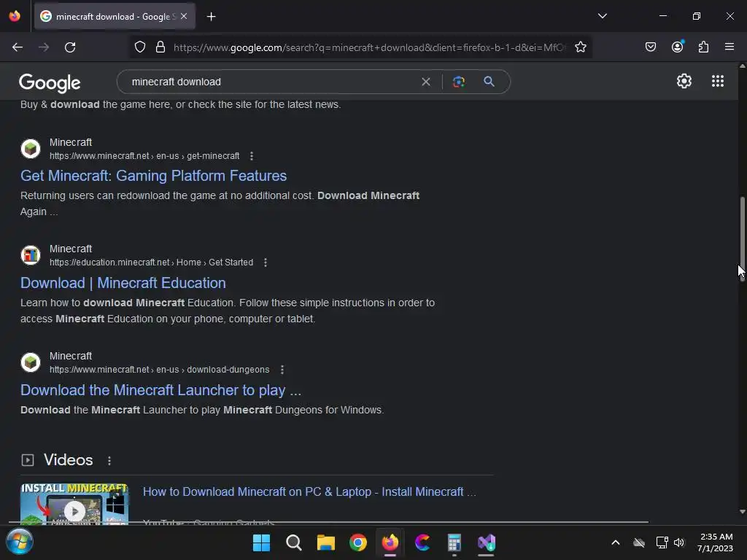Click the Minecraft site icon for get-minecraft
This screenshot has width=747, height=560.
[x=31, y=149]
